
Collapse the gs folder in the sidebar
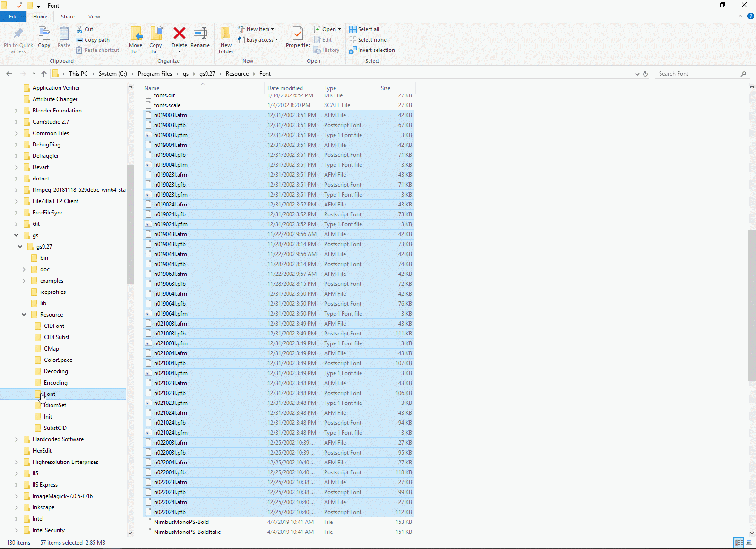click(x=16, y=235)
